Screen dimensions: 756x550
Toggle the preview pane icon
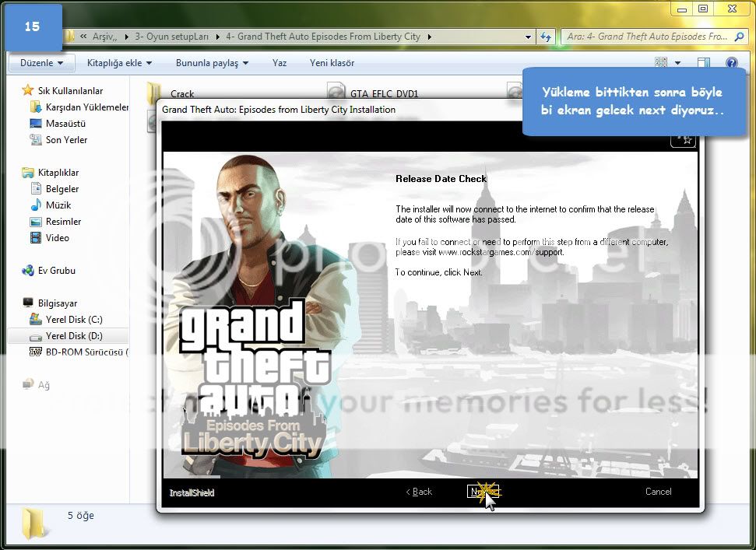704,62
